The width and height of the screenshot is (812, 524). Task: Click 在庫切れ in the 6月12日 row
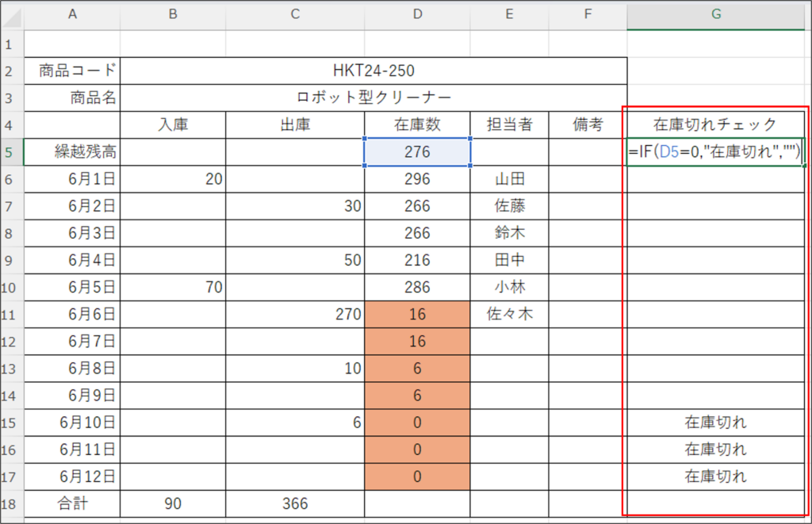pos(716,477)
